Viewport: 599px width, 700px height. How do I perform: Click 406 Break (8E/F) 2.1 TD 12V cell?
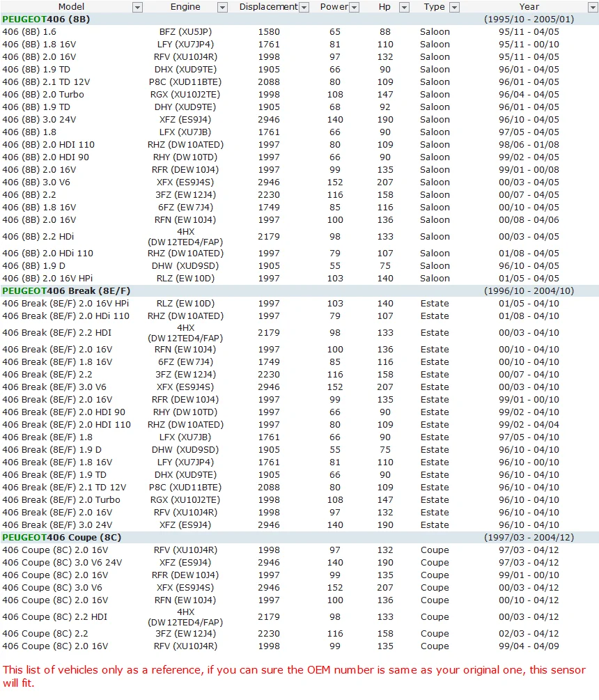click(x=64, y=487)
